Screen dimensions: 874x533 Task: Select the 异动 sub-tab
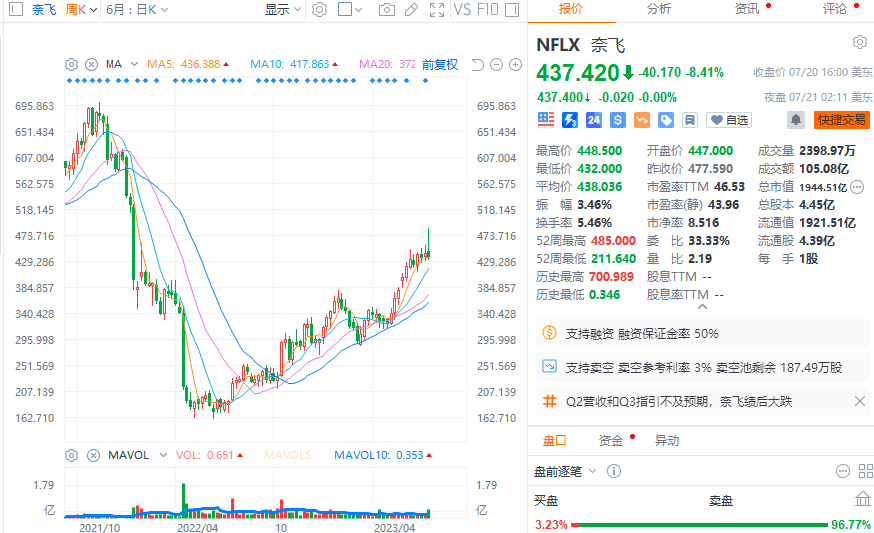[667, 440]
